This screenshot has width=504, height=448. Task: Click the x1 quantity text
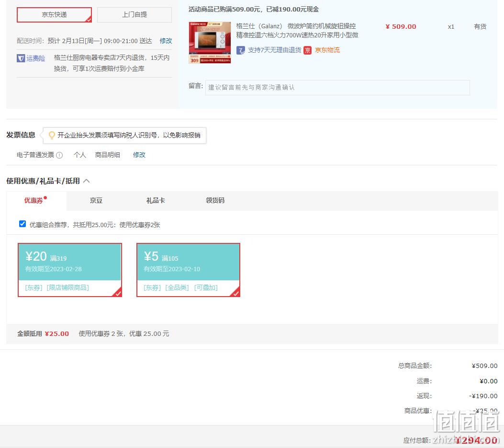click(x=451, y=27)
